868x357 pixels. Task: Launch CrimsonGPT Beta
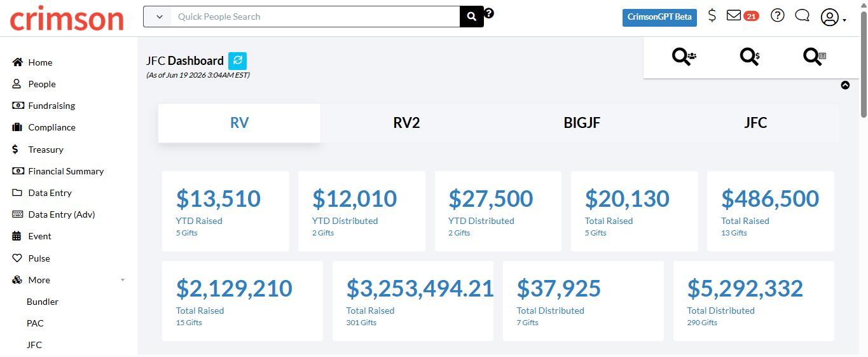[x=659, y=17]
